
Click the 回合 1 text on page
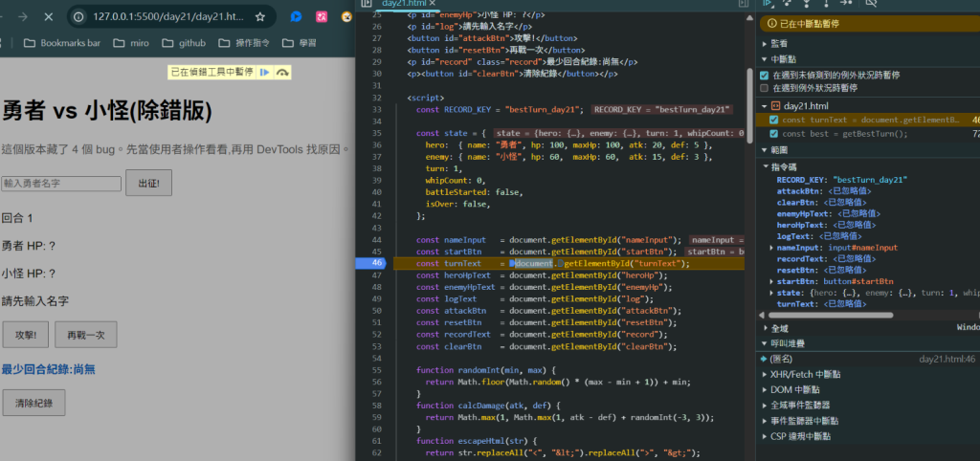tap(17, 218)
